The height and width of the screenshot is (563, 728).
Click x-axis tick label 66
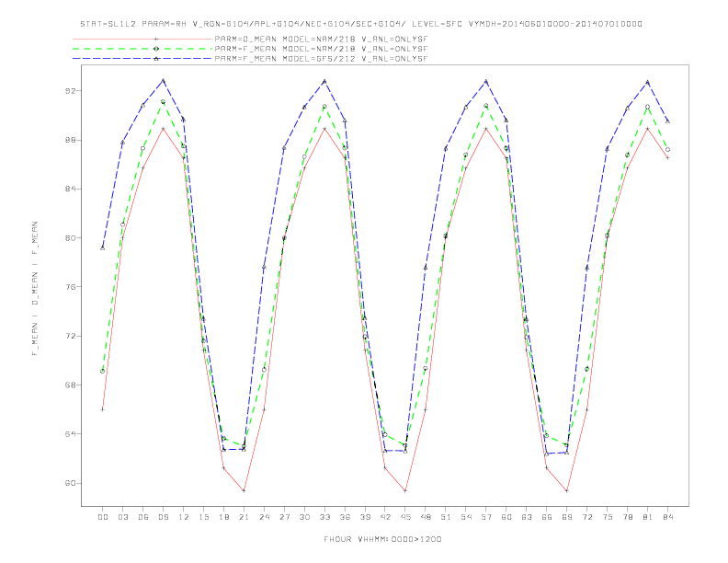click(547, 517)
